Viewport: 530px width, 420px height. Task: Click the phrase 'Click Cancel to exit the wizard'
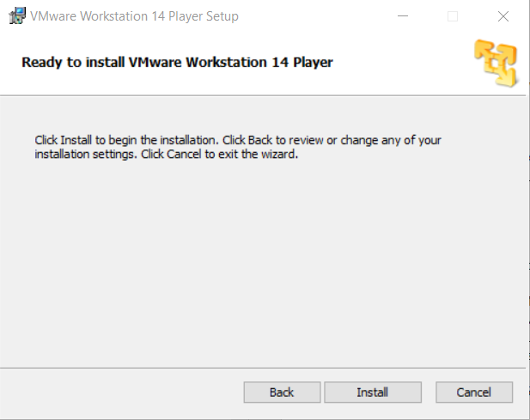(x=219, y=154)
